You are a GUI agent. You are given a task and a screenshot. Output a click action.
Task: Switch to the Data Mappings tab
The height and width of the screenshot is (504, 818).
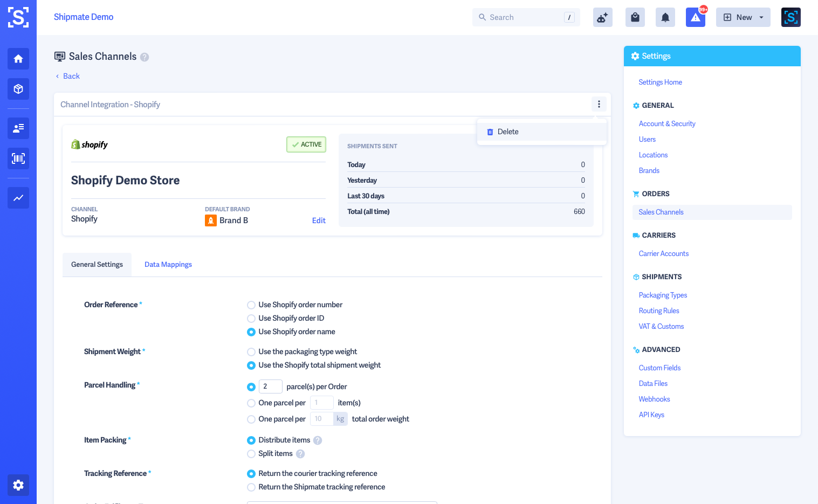(168, 264)
